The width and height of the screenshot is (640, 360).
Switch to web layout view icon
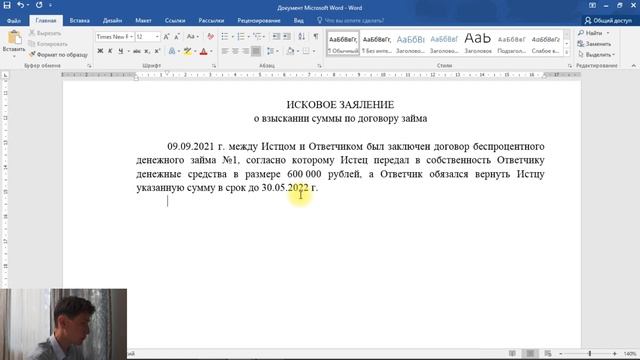click(x=548, y=353)
